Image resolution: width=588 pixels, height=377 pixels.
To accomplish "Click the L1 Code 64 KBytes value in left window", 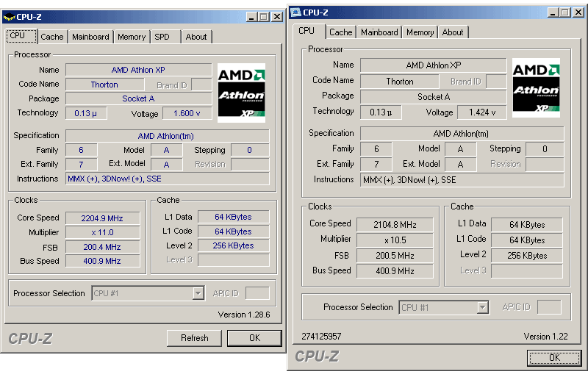I will [x=233, y=231].
